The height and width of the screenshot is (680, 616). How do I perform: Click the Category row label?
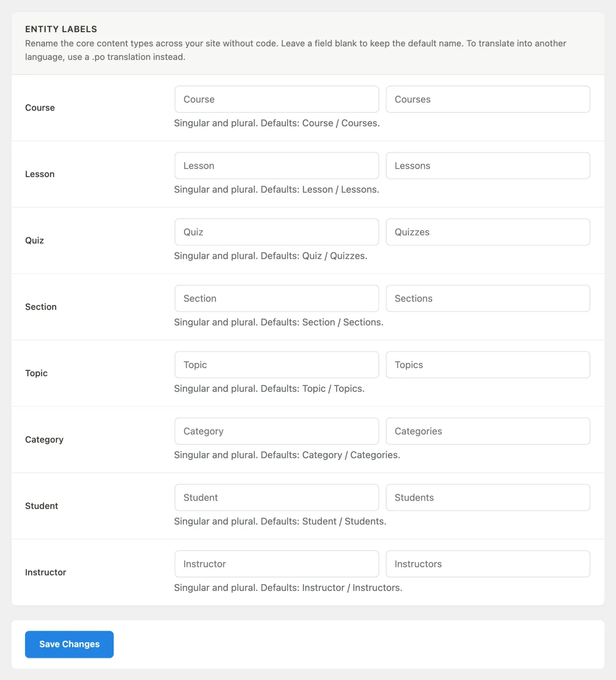[x=44, y=440]
